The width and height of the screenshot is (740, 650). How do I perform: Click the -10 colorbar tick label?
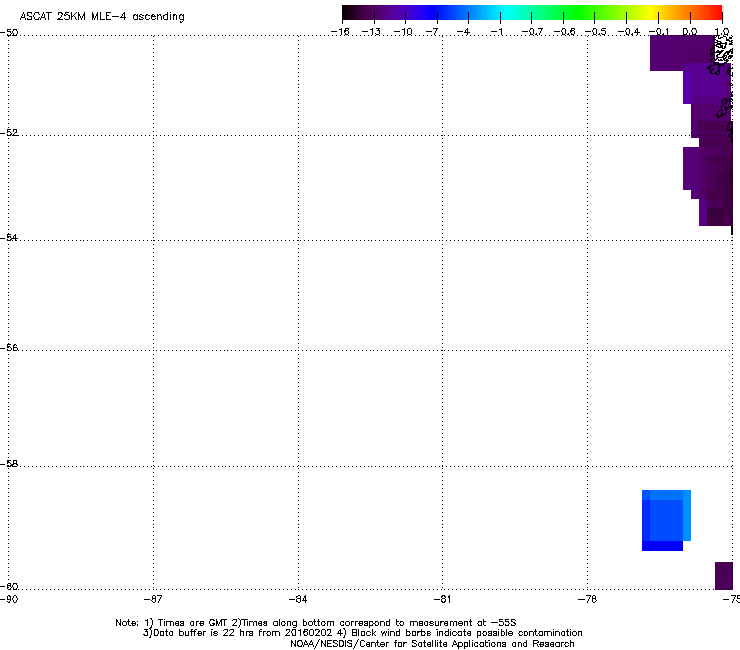(x=403, y=32)
